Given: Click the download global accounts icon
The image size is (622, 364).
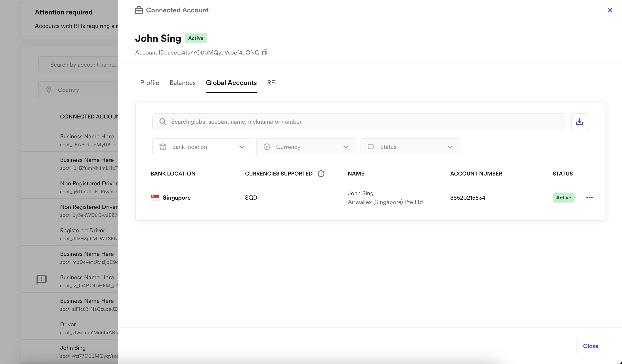Looking at the screenshot, I should [579, 122].
